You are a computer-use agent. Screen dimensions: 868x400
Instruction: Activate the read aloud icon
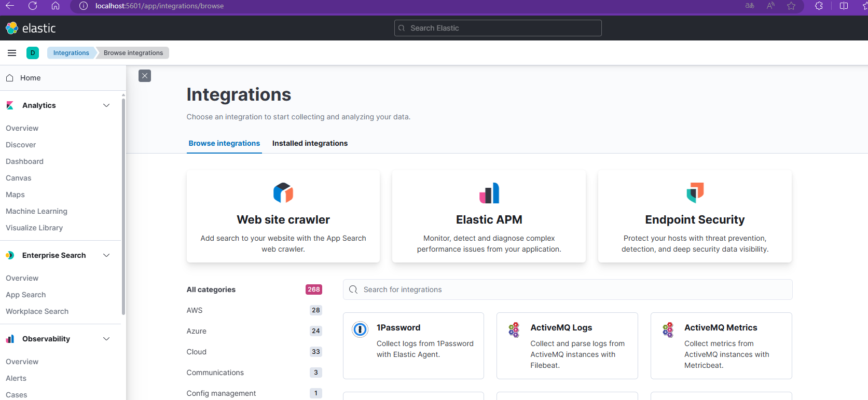pos(770,6)
